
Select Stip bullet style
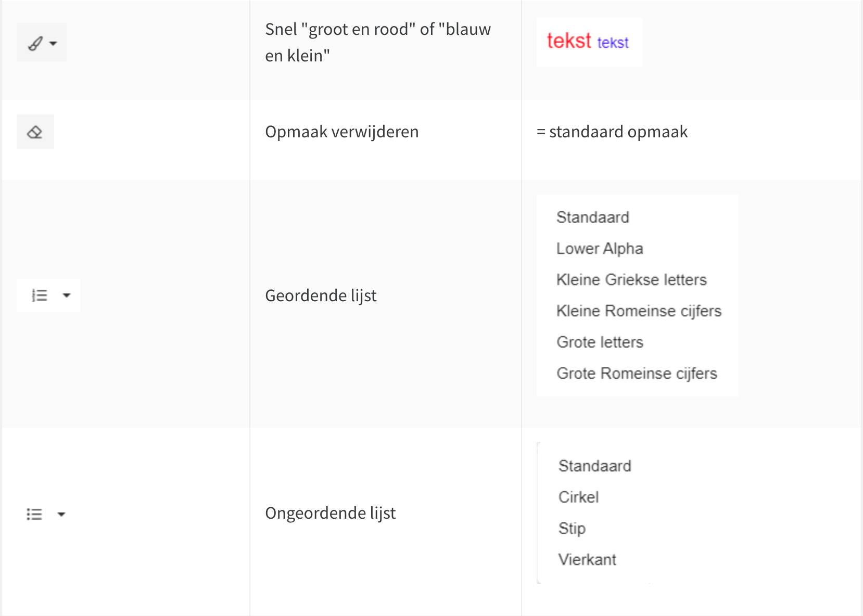[572, 529]
